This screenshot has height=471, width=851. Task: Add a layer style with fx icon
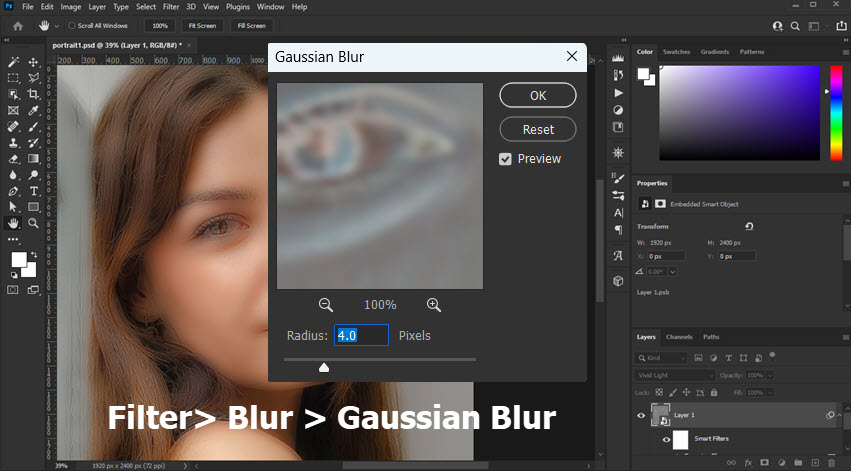pyautogui.click(x=748, y=463)
